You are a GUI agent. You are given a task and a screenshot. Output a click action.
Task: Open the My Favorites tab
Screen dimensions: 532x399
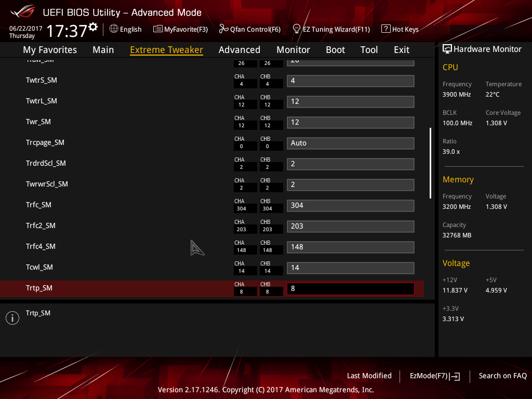point(50,50)
